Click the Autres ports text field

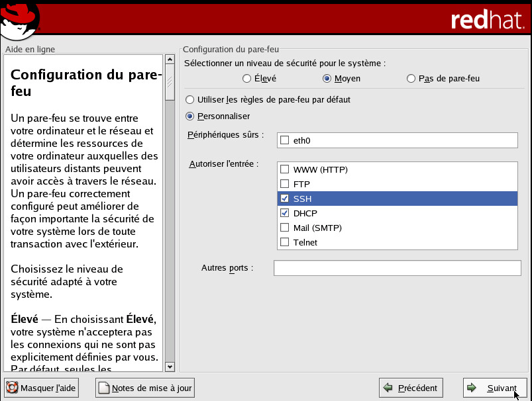point(397,268)
